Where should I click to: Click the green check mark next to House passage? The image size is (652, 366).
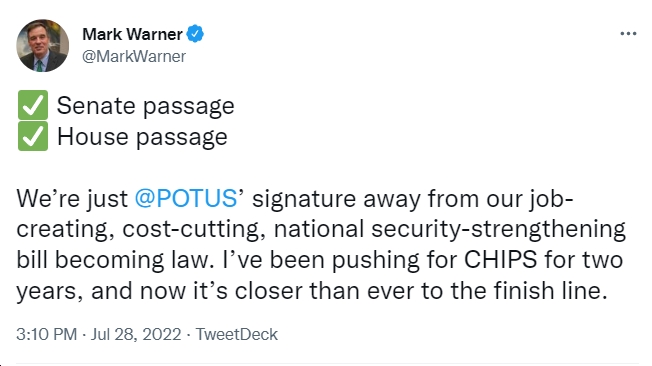(33, 136)
